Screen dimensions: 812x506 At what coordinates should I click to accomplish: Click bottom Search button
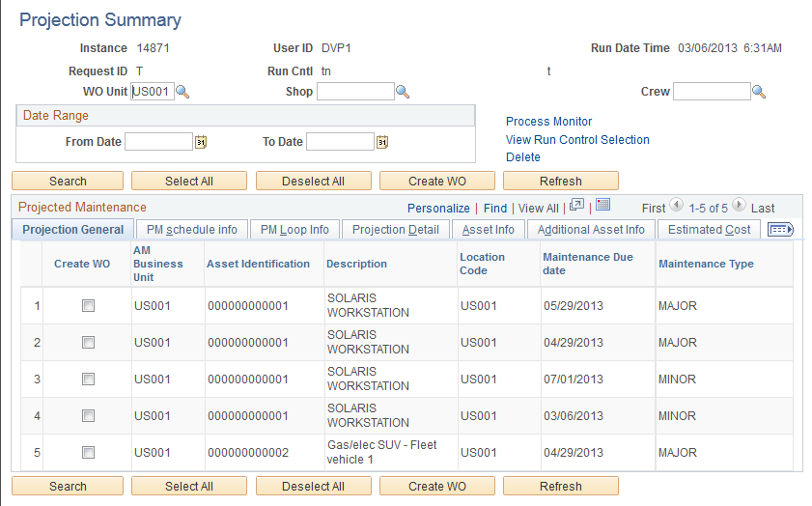click(x=68, y=487)
